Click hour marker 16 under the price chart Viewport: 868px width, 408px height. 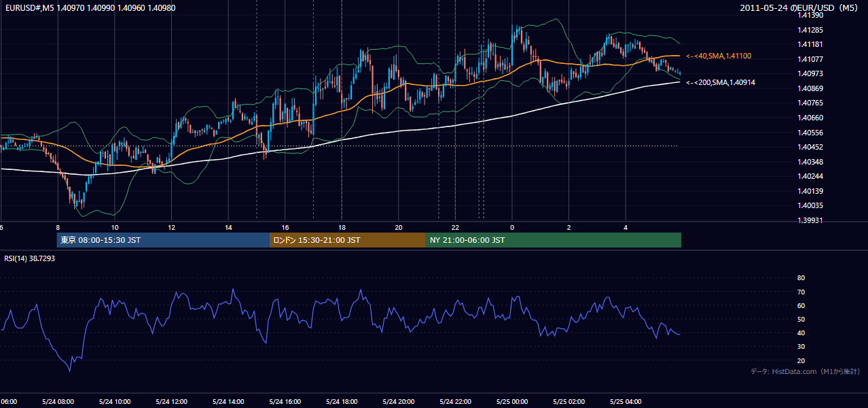tap(285, 228)
